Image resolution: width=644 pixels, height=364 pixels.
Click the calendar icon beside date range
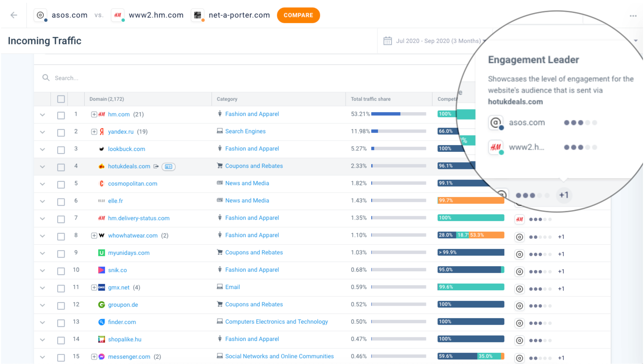(x=388, y=41)
